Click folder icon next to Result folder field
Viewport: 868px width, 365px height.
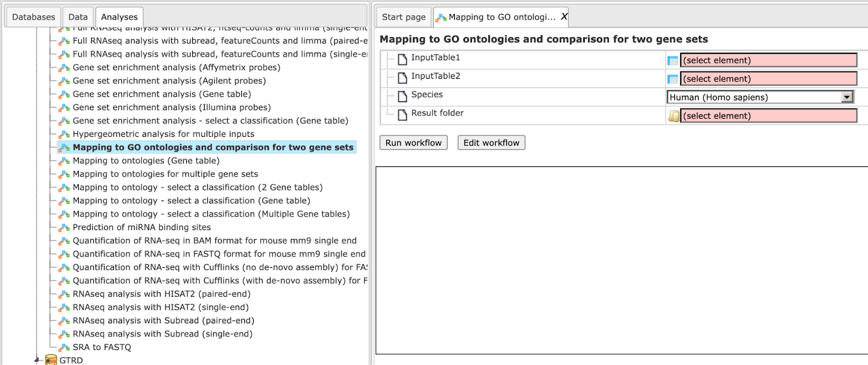point(673,116)
